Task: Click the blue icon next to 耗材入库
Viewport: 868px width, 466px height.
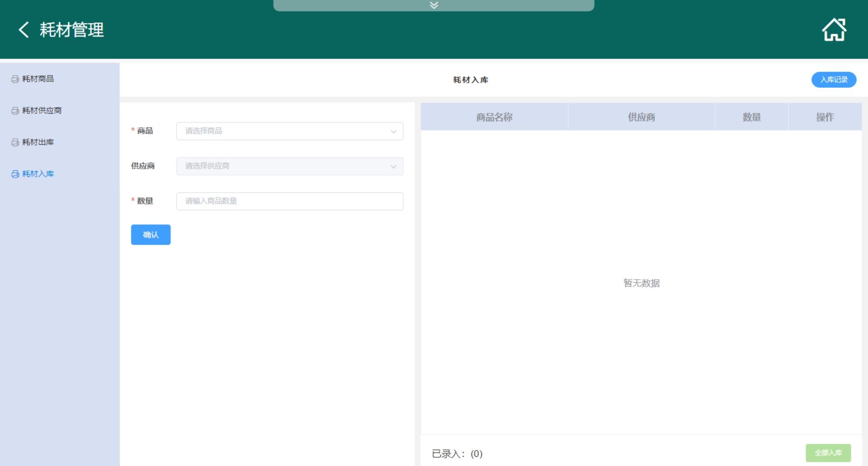Action: tap(15, 174)
